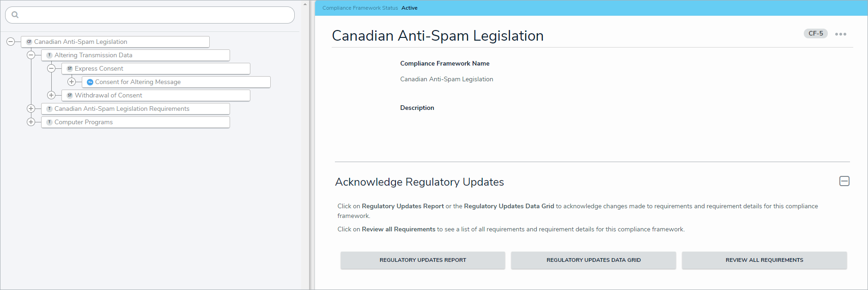Collapse the Acknowledge Regulatory Updates section

point(844,181)
